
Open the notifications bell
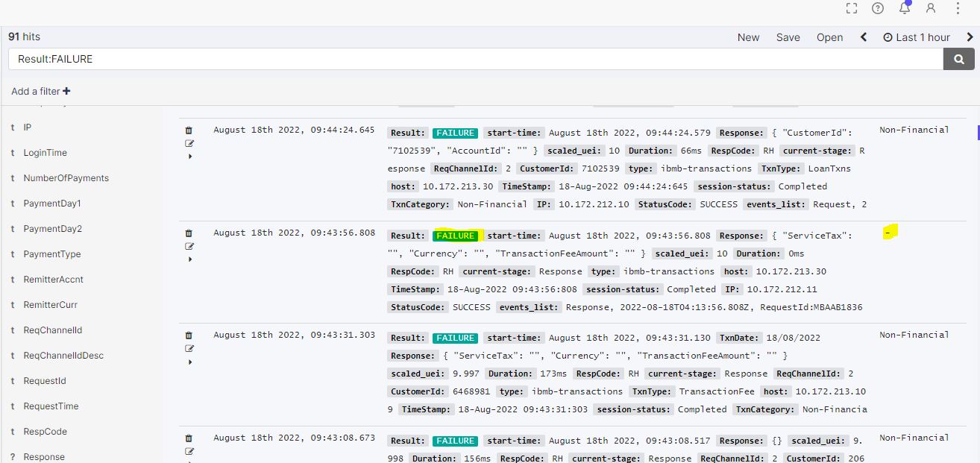[x=905, y=8]
